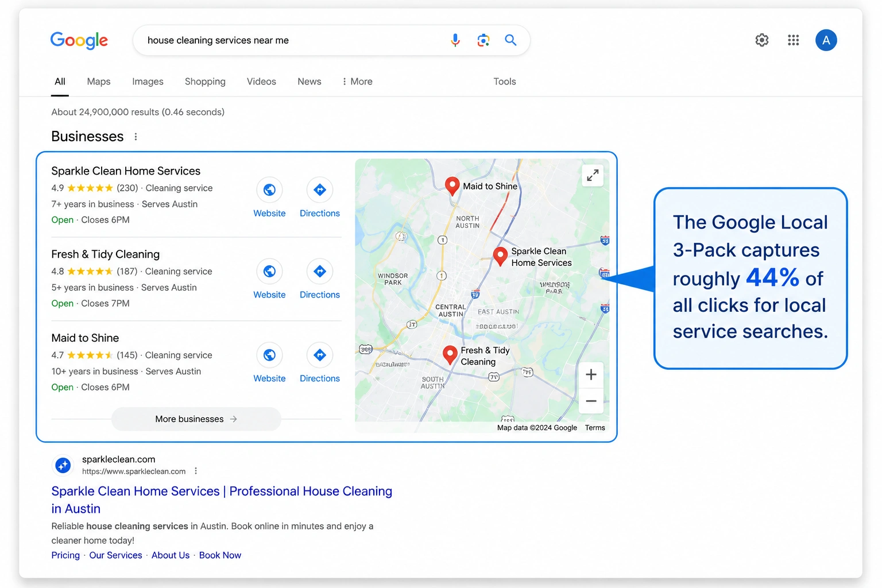This screenshot has width=882, height=588.
Task: Switch to the Maps tab
Action: pyautogui.click(x=99, y=82)
